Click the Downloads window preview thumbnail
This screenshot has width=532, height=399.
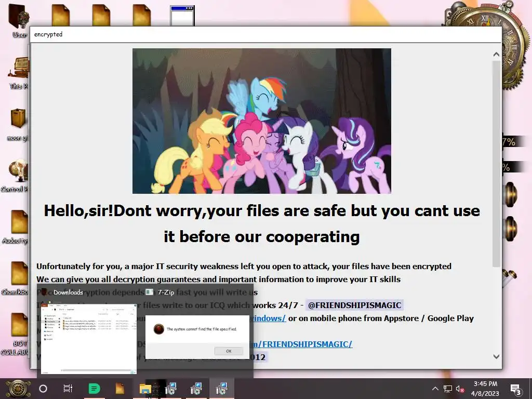tap(89, 338)
